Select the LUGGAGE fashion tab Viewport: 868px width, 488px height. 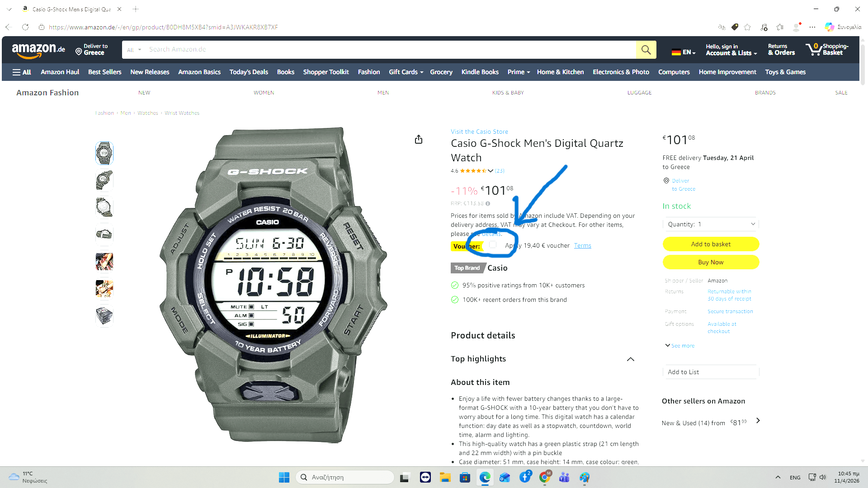tap(639, 93)
